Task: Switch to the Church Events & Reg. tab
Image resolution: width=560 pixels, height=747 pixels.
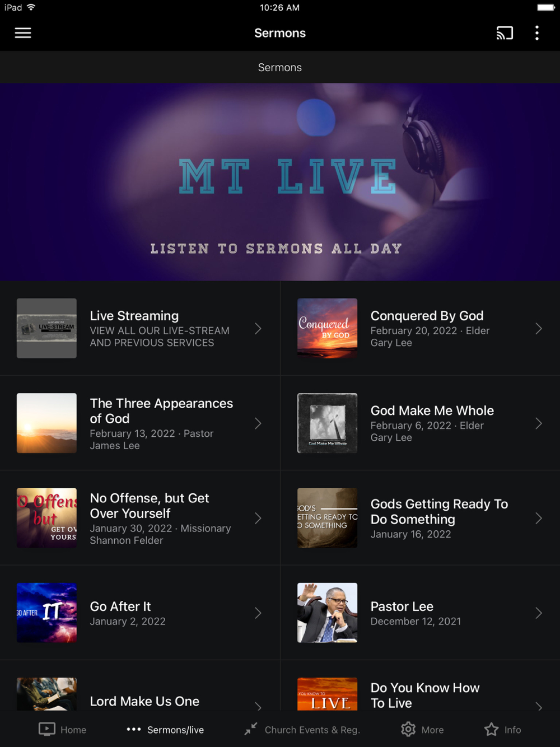Action: point(312,730)
